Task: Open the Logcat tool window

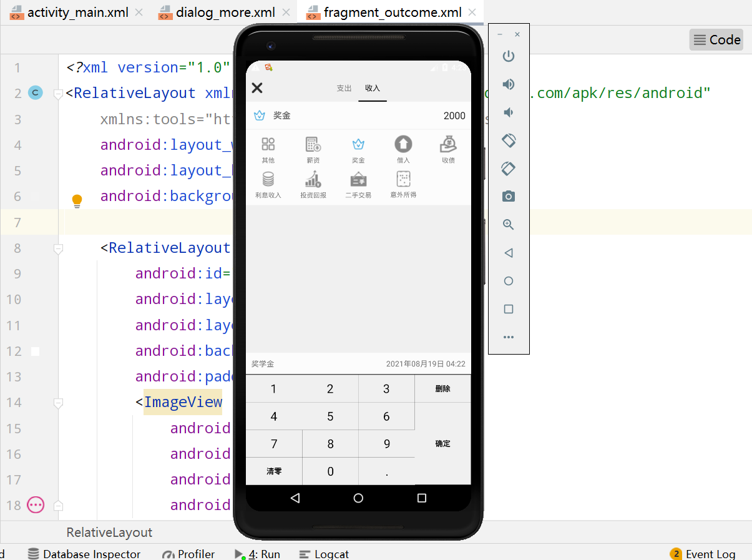Action: pos(324,554)
